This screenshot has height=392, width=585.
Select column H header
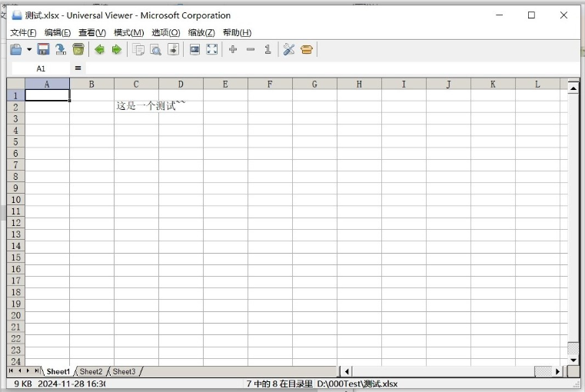click(x=359, y=84)
